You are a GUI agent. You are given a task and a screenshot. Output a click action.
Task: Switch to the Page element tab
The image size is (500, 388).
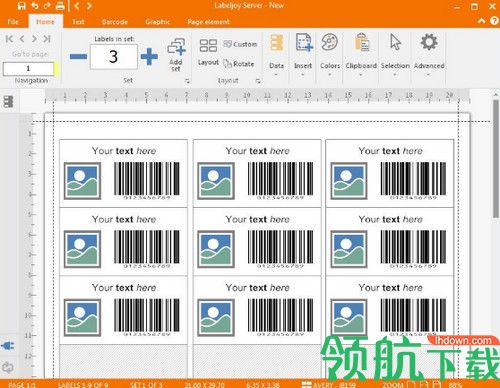pos(208,22)
